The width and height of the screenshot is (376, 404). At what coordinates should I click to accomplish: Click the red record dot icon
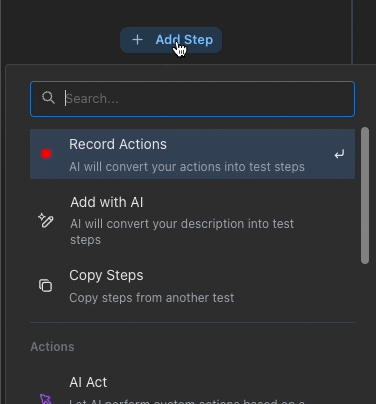pos(47,154)
